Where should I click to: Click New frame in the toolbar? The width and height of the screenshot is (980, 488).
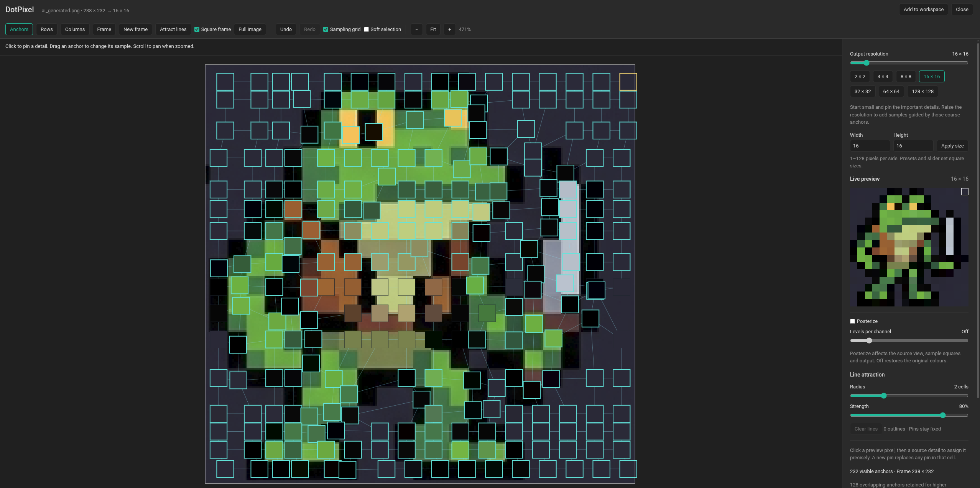point(135,29)
